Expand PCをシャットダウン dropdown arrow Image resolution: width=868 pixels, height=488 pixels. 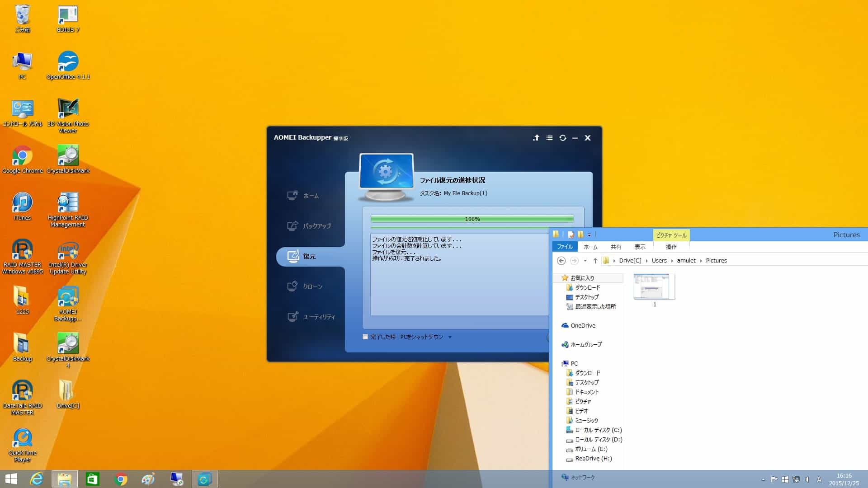click(450, 337)
